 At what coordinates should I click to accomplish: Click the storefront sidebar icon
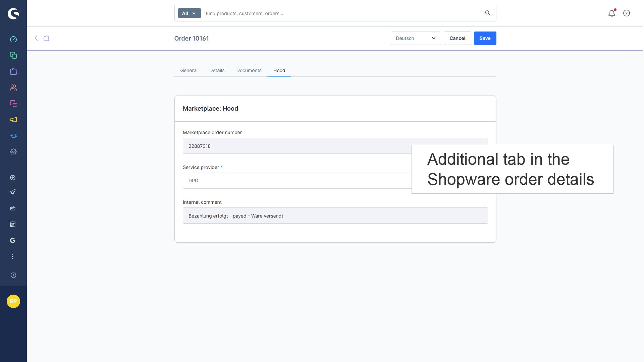tap(13, 224)
